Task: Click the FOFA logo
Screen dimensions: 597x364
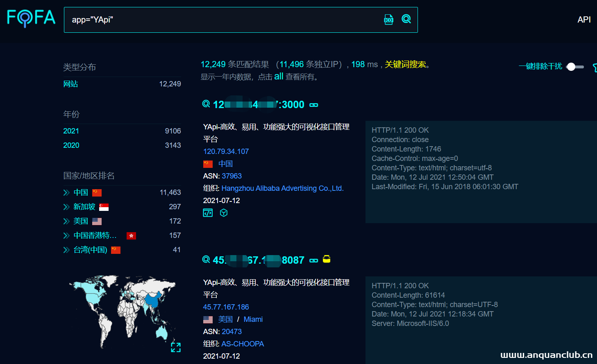Action: [x=31, y=18]
